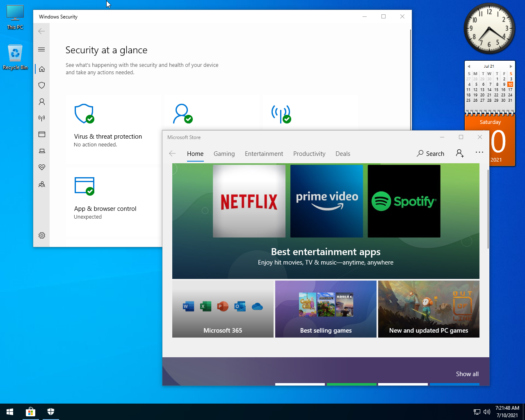Open Virus & threat protection tile

click(x=114, y=129)
